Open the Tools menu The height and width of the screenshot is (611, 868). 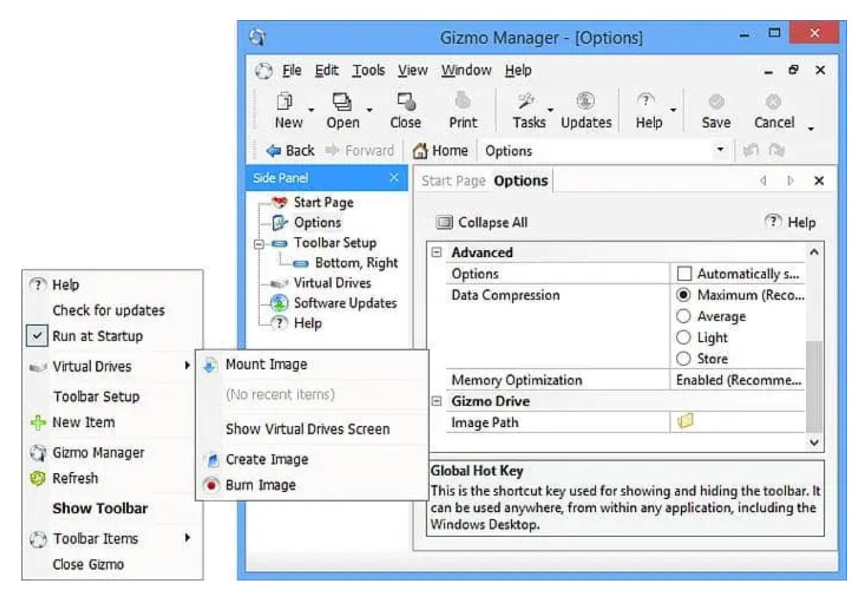click(x=368, y=70)
